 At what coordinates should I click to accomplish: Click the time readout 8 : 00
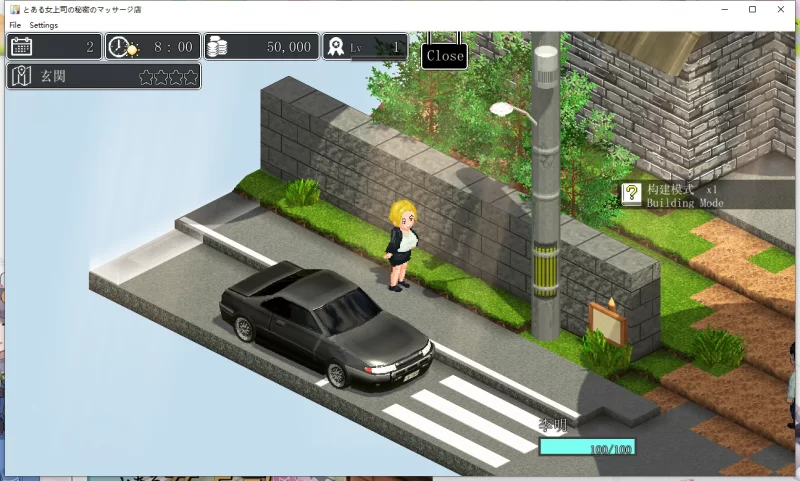click(173, 47)
